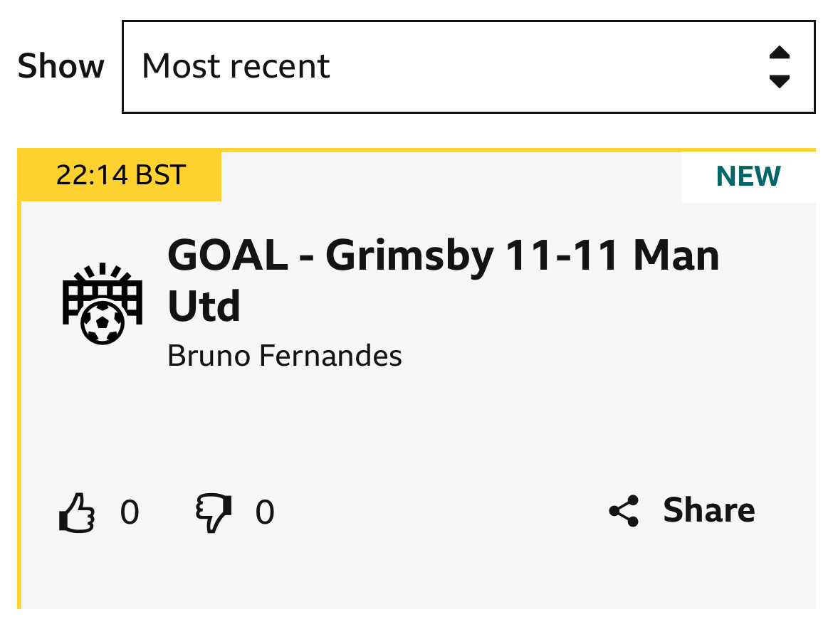Click the goal net and football icon
Screen dimensions: 833x644
(x=103, y=304)
